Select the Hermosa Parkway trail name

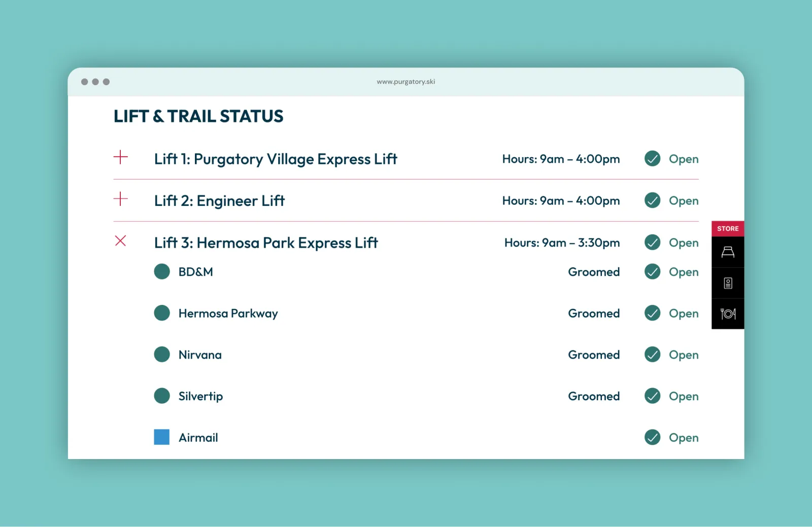pyautogui.click(x=228, y=313)
